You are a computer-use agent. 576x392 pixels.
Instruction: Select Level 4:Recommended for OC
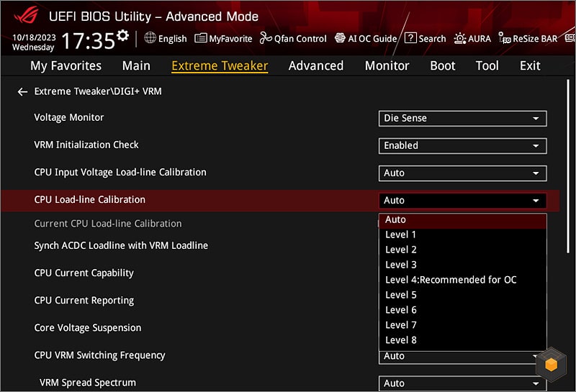coord(462,280)
